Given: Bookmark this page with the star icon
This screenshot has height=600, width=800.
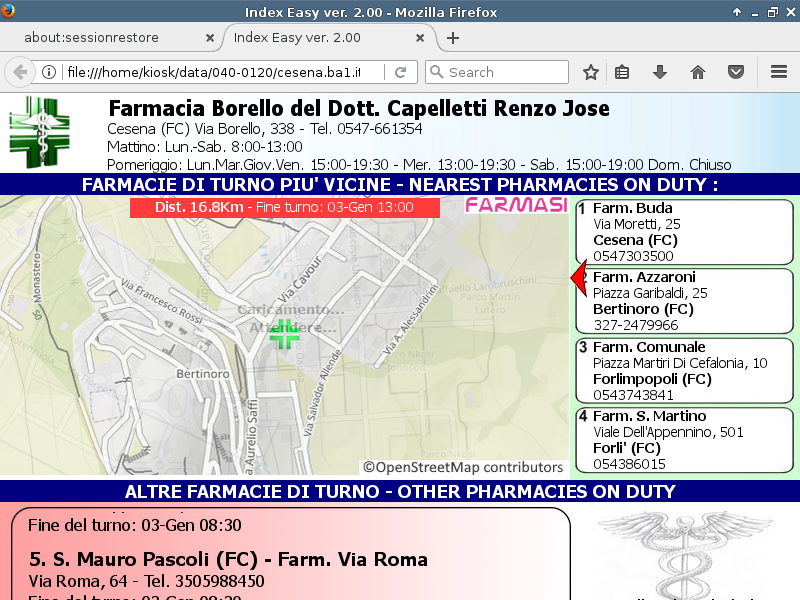Looking at the screenshot, I should coord(591,72).
